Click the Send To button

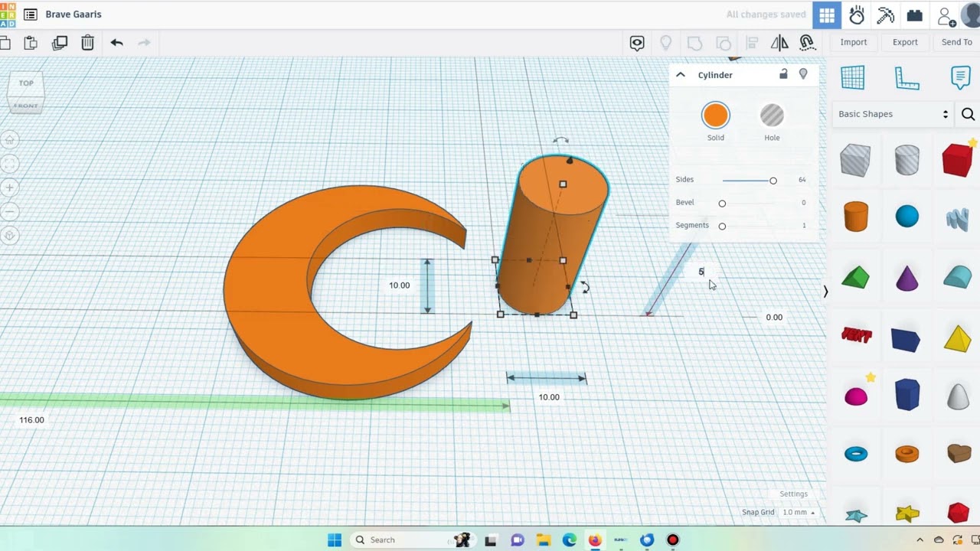pos(957,42)
